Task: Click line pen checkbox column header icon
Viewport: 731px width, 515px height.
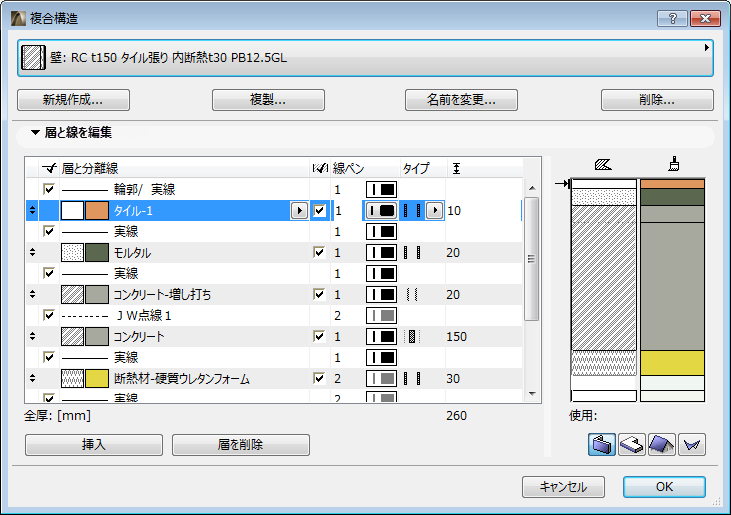Action: pyautogui.click(x=320, y=168)
